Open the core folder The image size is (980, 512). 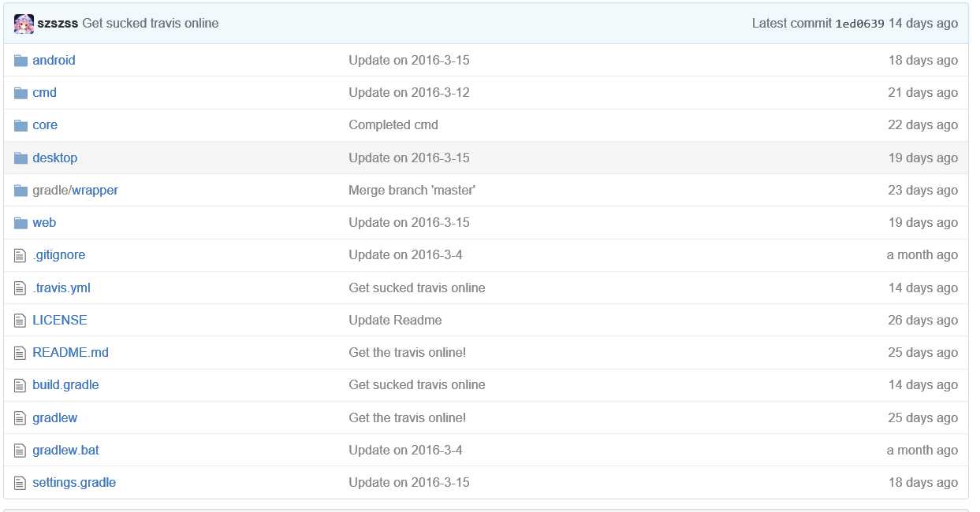[x=45, y=125]
